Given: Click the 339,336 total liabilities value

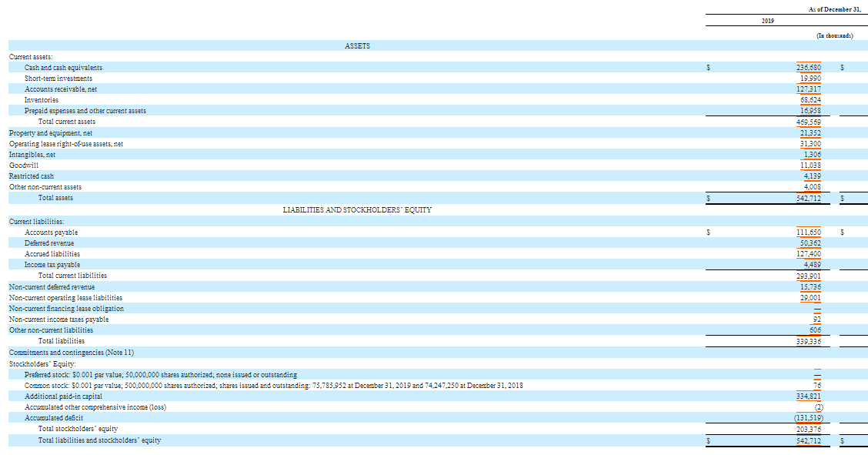Looking at the screenshot, I should tap(809, 342).
